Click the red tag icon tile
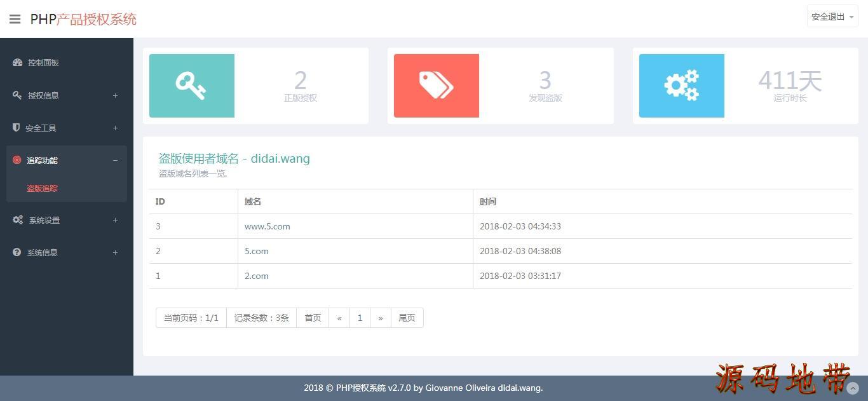The height and width of the screenshot is (401, 868). (436, 86)
